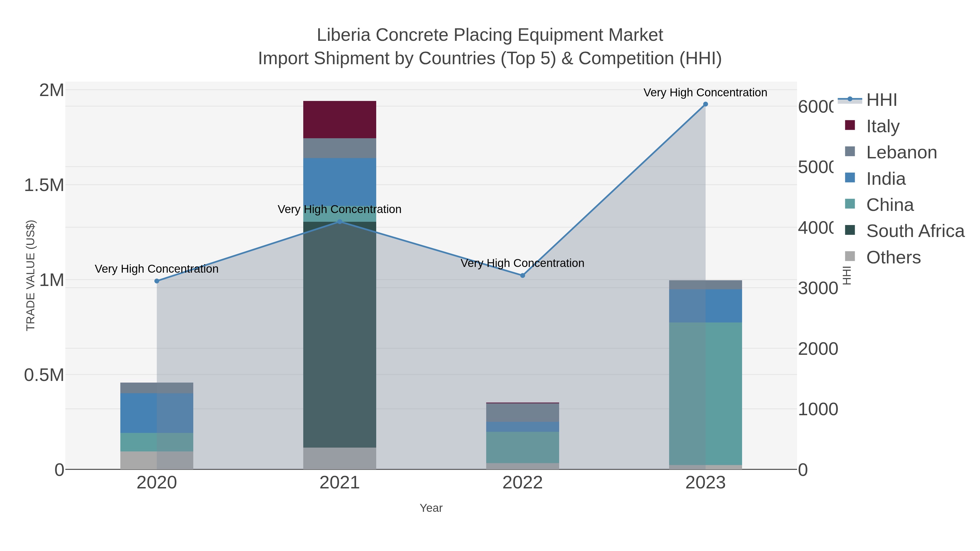Click the 2023 HHI data point marker
980x551 pixels.
(705, 104)
